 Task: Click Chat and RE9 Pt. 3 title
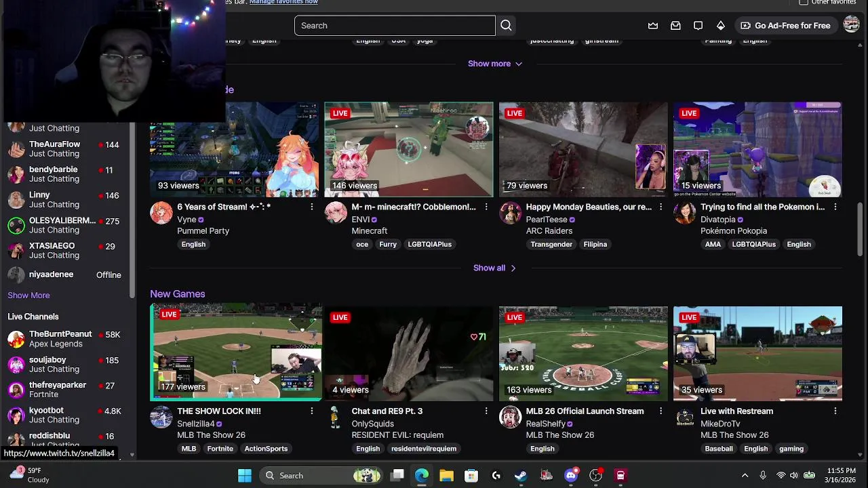coord(387,411)
